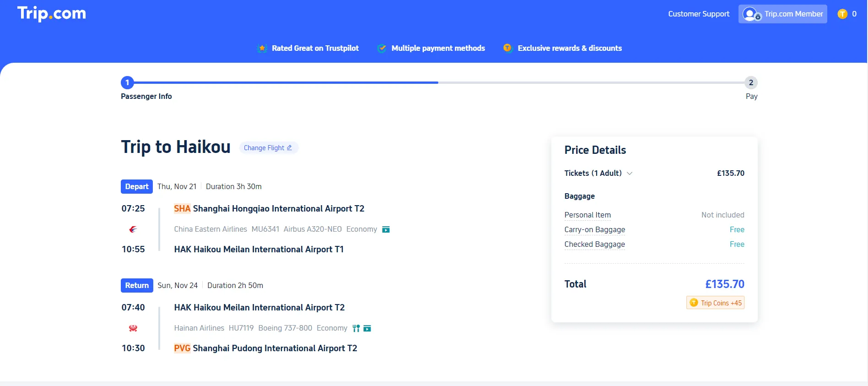The width and height of the screenshot is (868, 386).
Task: Click Duration 2h 50m text
Action: coord(235,285)
